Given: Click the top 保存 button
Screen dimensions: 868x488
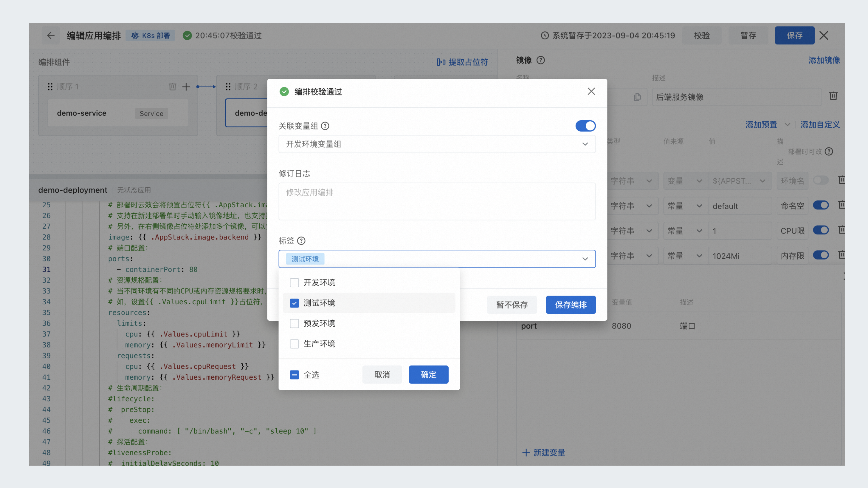Looking at the screenshot, I should (x=795, y=35).
